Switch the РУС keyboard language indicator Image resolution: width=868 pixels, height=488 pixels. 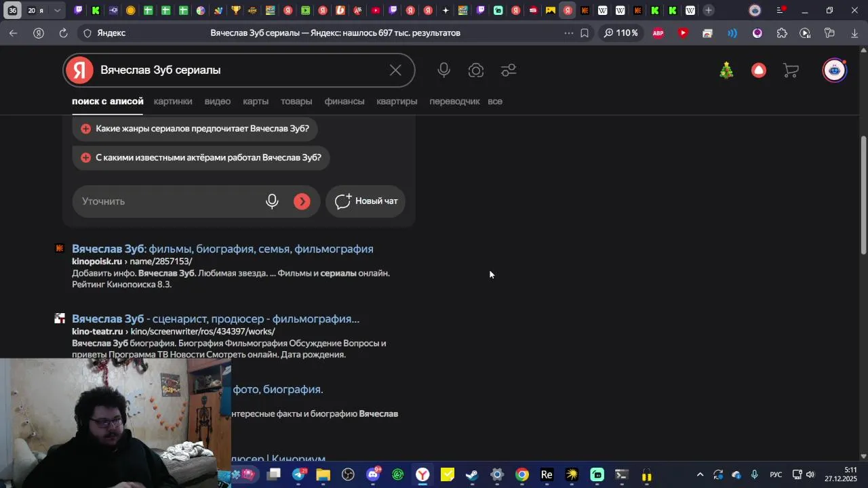coord(776,474)
